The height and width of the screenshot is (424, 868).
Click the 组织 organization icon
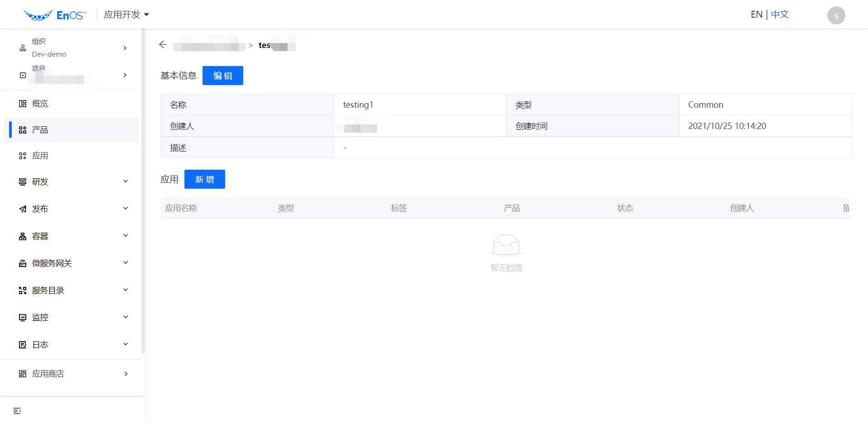point(23,48)
